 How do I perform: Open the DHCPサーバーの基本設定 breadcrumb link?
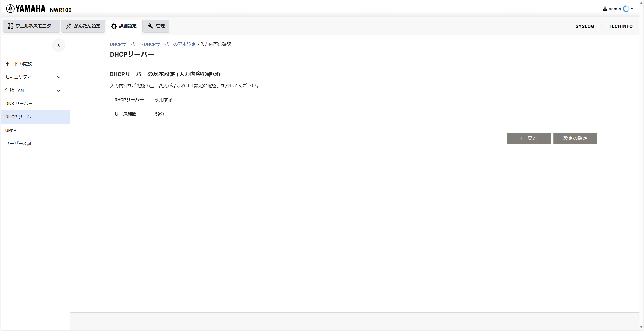(169, 44)
